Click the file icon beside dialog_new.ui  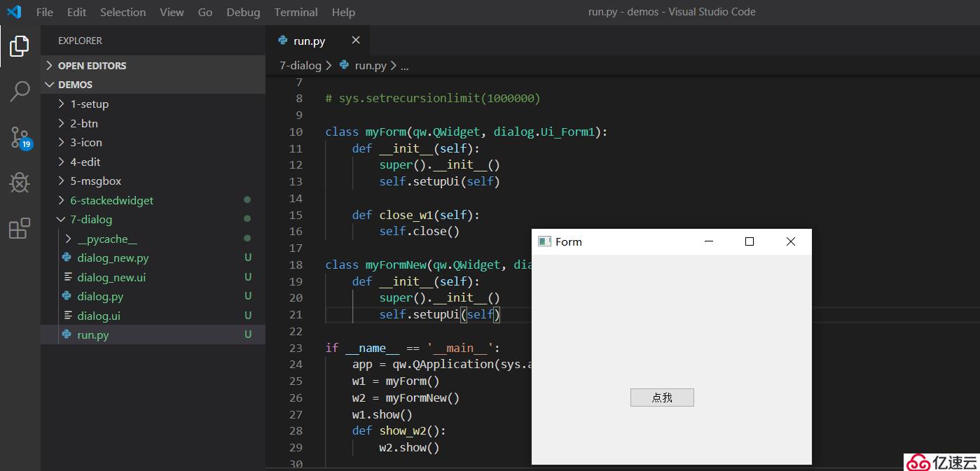click(68, 277)
